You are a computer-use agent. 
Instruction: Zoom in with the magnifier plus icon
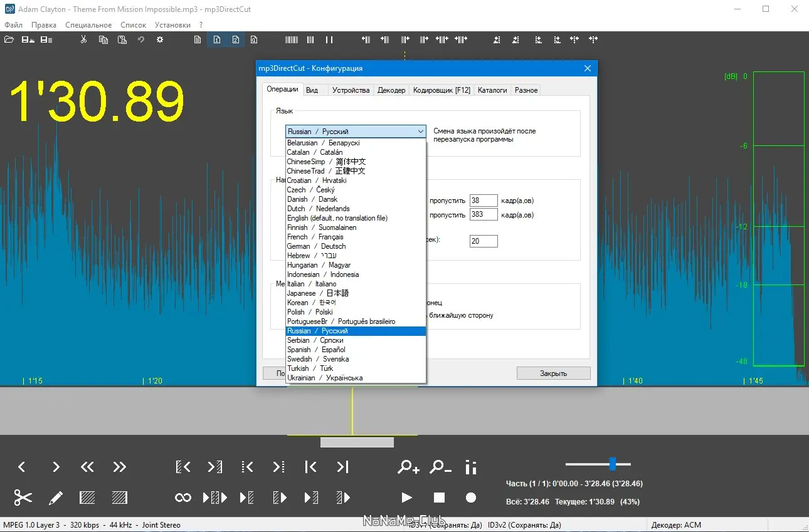coord(408,467)
